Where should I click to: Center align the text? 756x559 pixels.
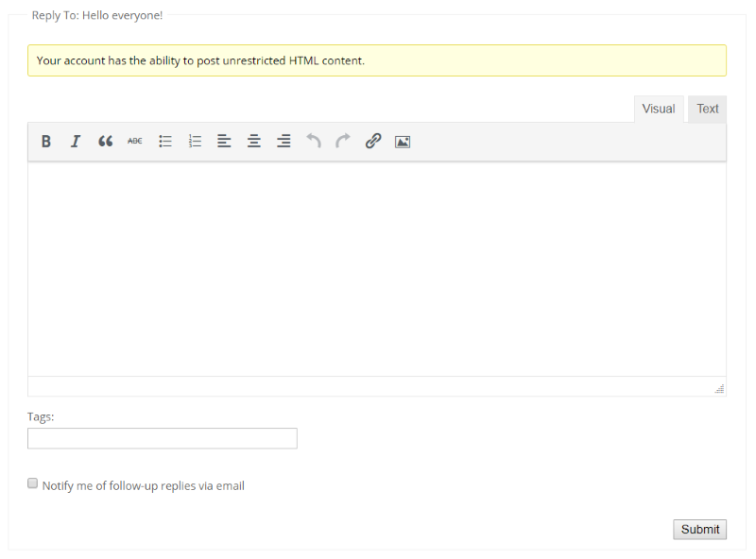(x=254, y=142)
